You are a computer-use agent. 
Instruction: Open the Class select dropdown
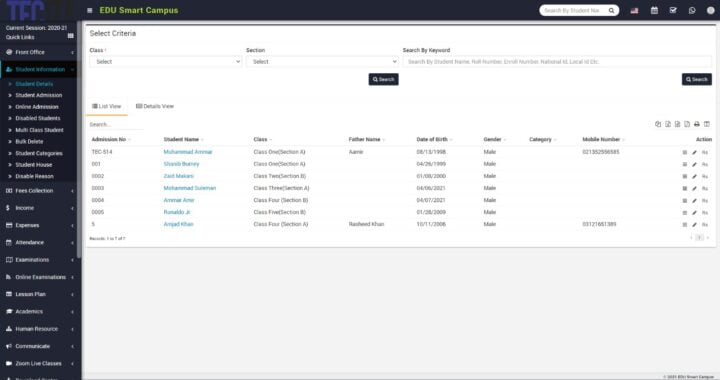pos(166,61)
